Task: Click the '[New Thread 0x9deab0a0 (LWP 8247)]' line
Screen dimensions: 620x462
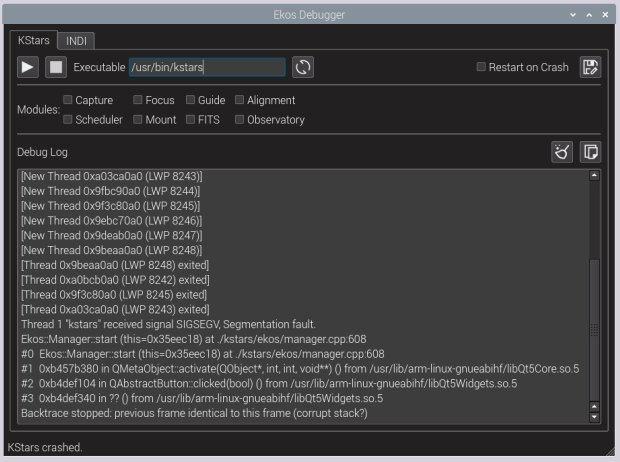Action: 112,236
